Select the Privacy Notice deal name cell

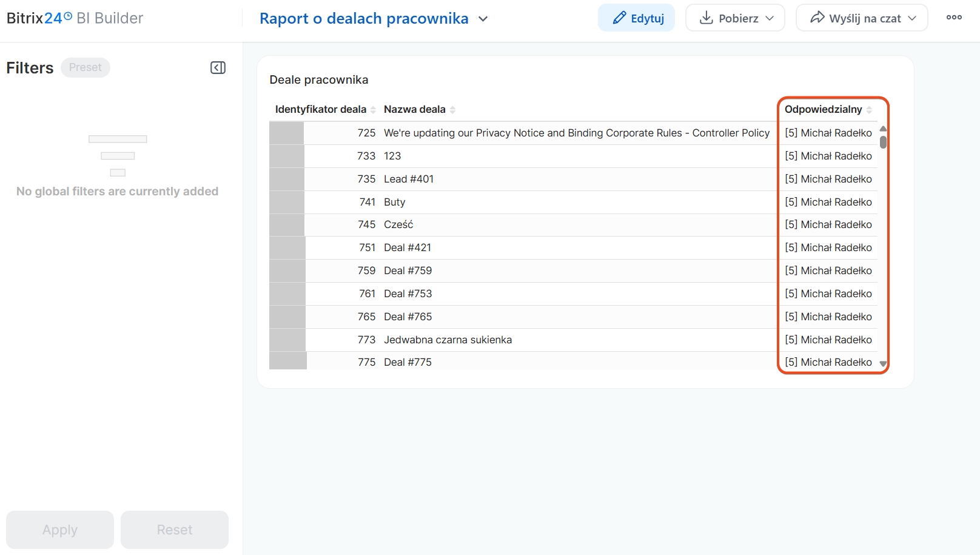coord(576,133)
